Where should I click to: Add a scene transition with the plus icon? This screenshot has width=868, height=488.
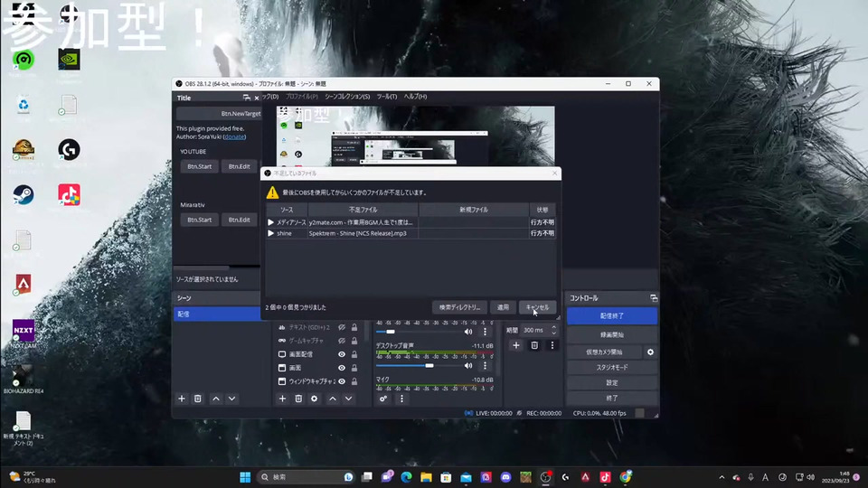(x=516, y=345)
